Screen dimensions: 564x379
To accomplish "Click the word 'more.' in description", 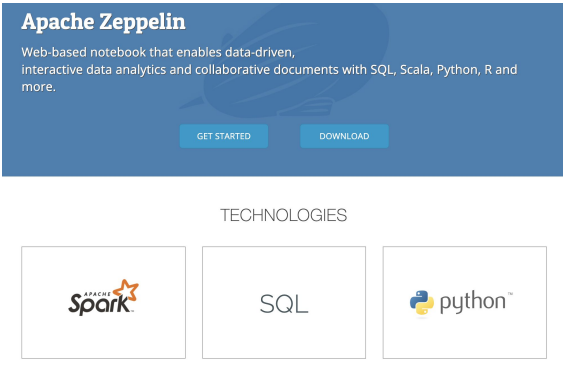I will coord(38,87).
